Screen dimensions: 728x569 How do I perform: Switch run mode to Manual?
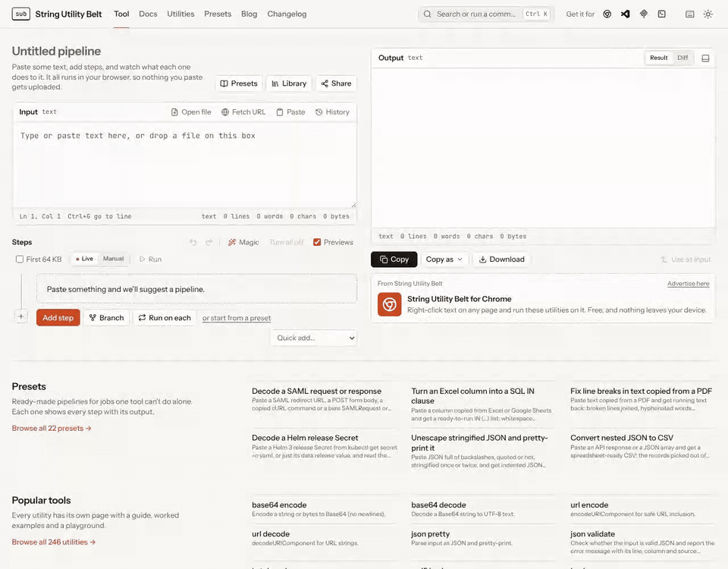point(113,259)
